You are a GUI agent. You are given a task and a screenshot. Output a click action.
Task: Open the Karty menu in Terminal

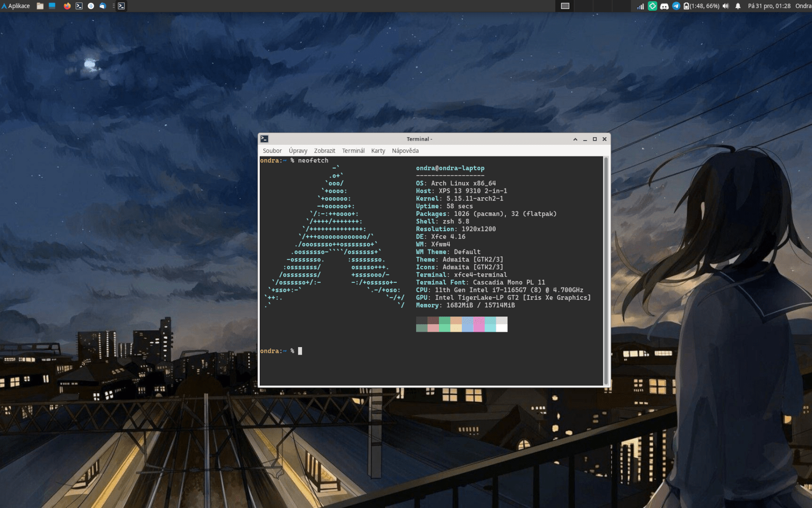pos(378,151)
